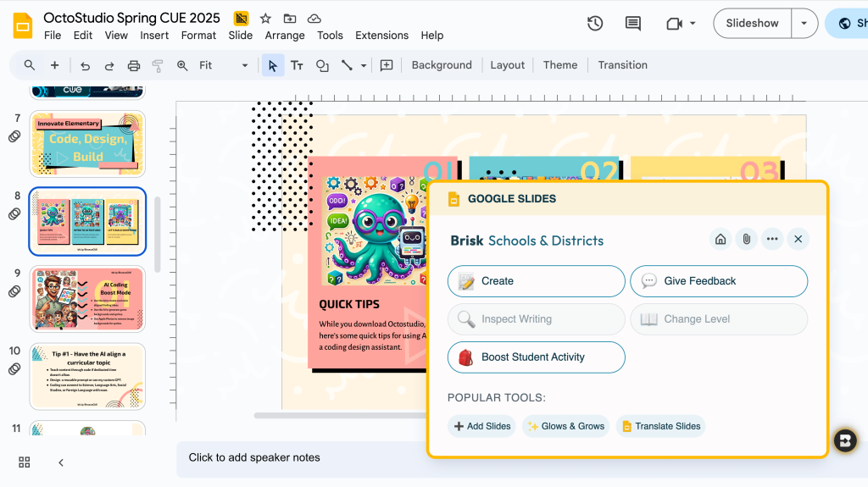Open the Arrange menu
Screen dimensions: 868x487
point(284,36)
